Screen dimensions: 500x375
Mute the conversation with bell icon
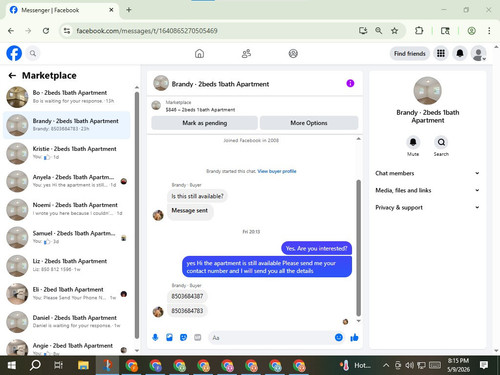coord(413,143)
